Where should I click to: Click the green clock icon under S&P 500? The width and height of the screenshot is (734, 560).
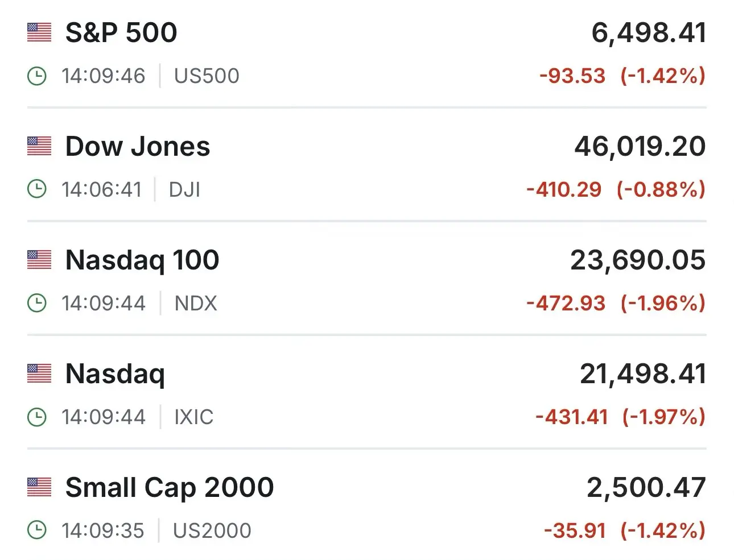coord(37,76)
